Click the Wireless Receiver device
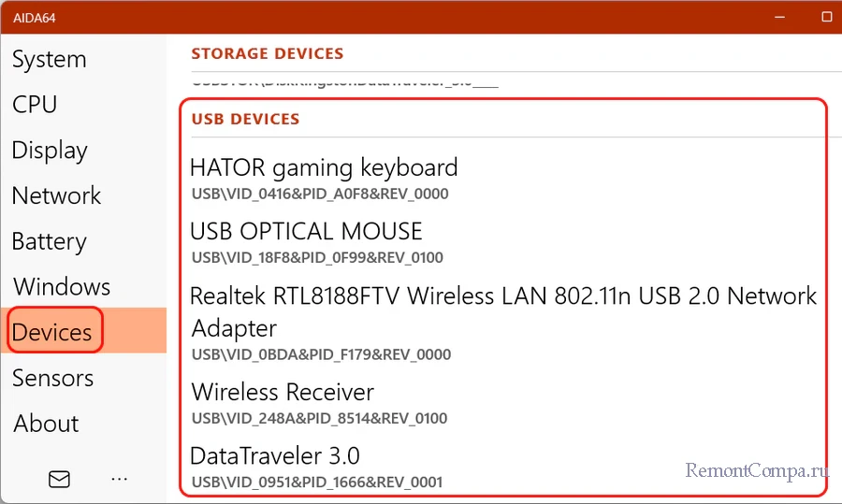The height and width of the screenshot is (504, 842). 283,393
